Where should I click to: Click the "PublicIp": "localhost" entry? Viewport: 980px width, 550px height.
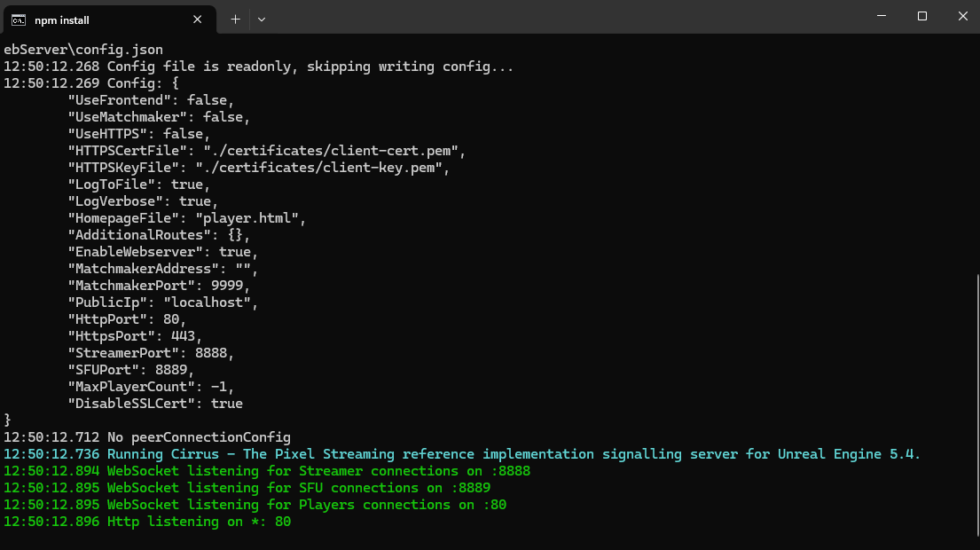point(162,302)
